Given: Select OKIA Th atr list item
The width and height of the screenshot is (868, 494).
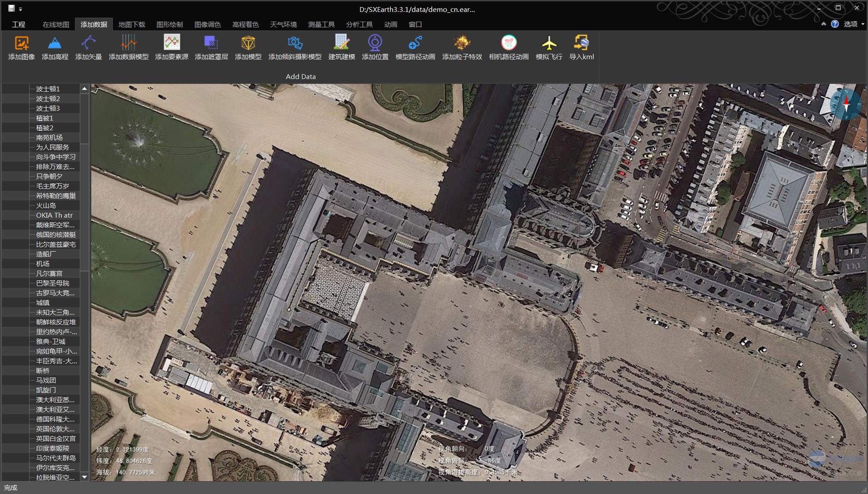Looking at the screenshot, I should pos(54,215).
